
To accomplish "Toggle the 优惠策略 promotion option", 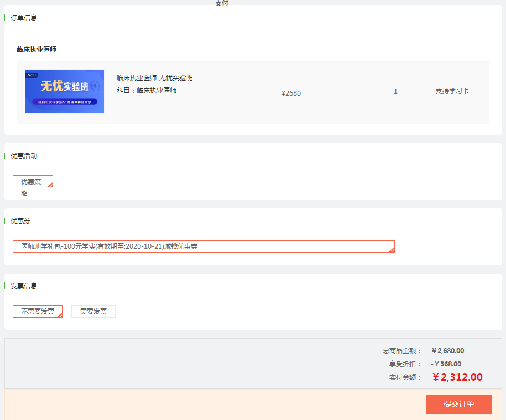I will click(32, 182).
